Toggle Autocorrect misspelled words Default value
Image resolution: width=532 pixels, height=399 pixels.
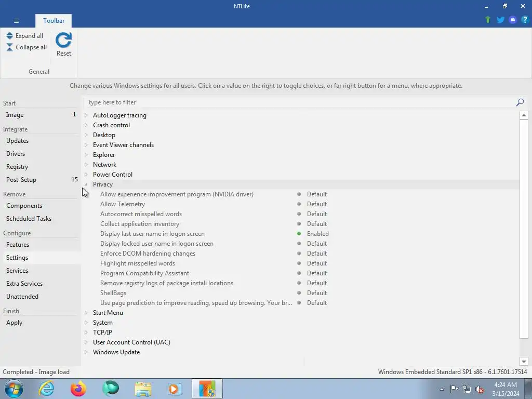[317, 214]
